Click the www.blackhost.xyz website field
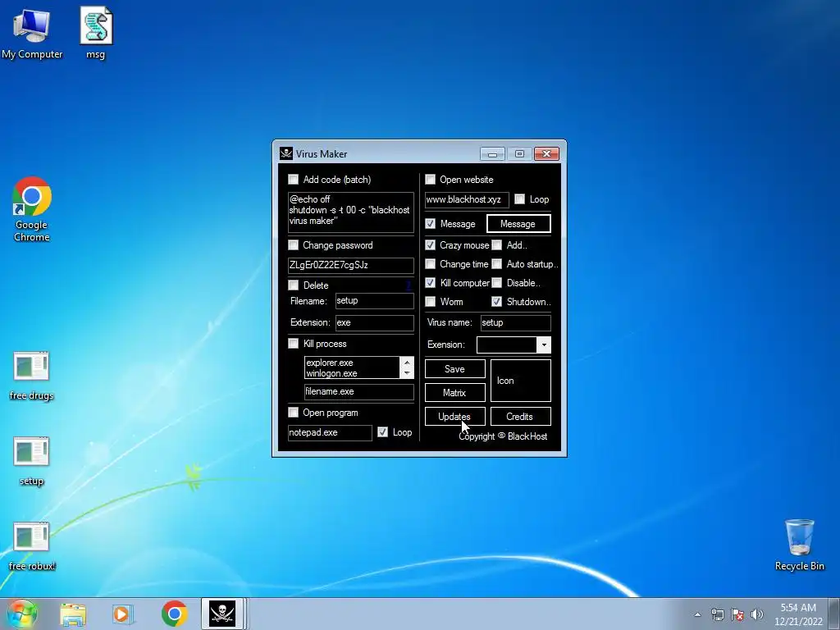The width and height of the screenshot is (840, 630). (x=467, y=200)
